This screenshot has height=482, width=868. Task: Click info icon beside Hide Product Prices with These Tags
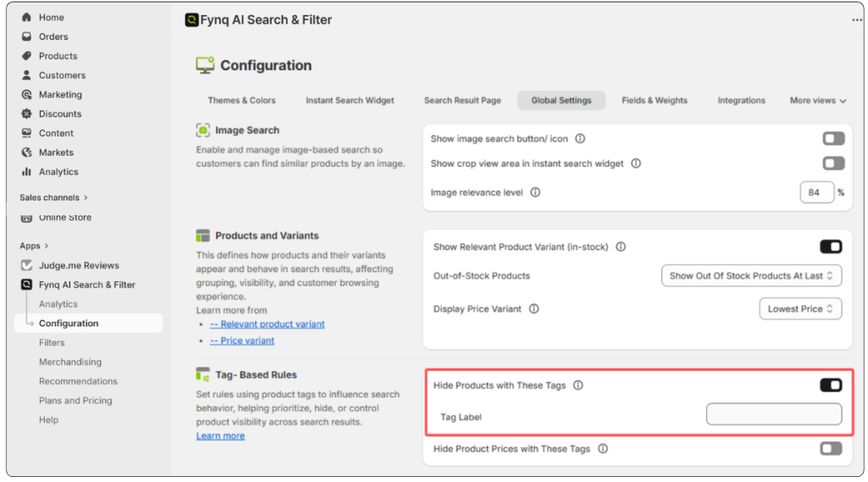click(603, 449)
